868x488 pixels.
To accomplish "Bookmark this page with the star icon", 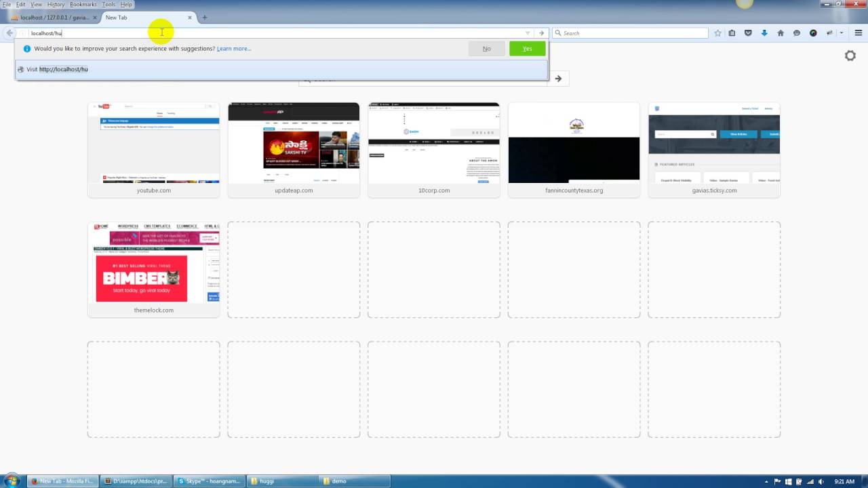I will point(717,33).
